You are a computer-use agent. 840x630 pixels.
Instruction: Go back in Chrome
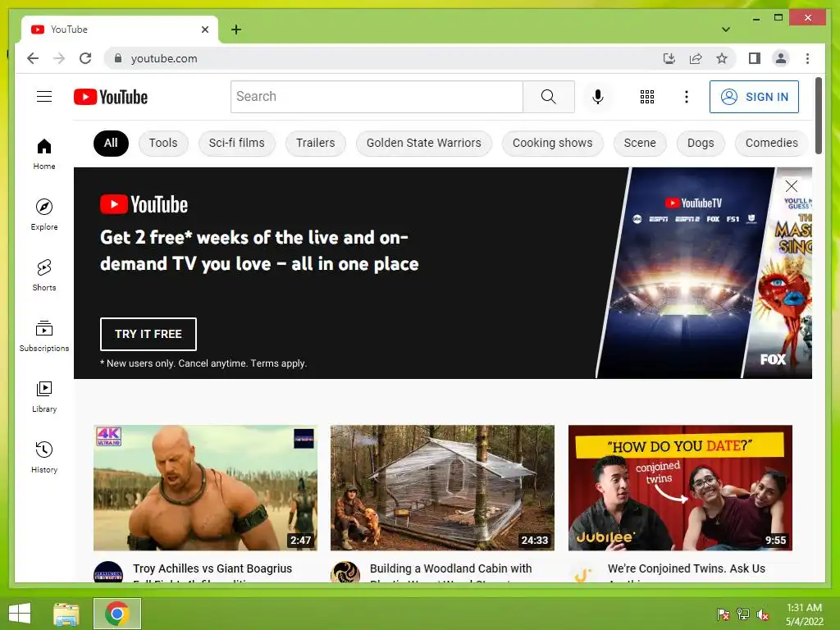pyautogui.click(x=33, y=58)
